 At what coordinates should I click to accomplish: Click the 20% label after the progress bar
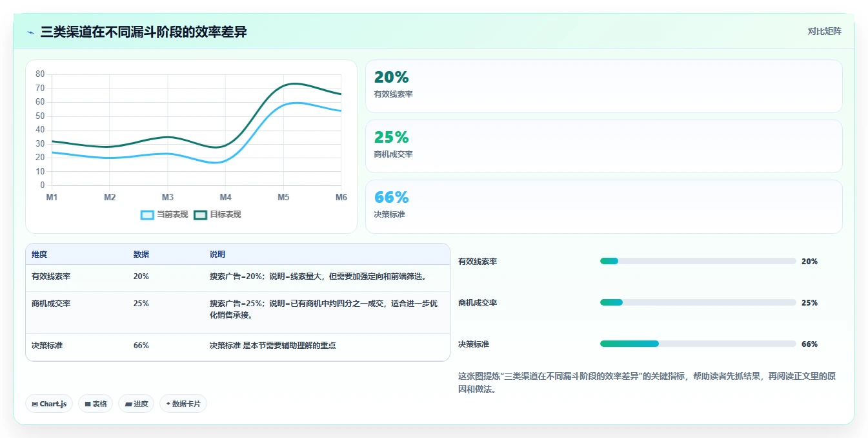click(809, 262)
